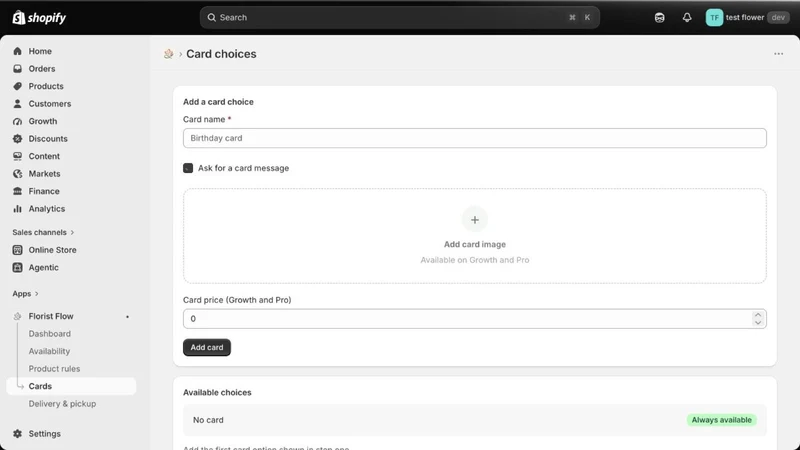800x450 pixels.
Task: Click the search magnifier icon
Action: [x=211, y=17]
